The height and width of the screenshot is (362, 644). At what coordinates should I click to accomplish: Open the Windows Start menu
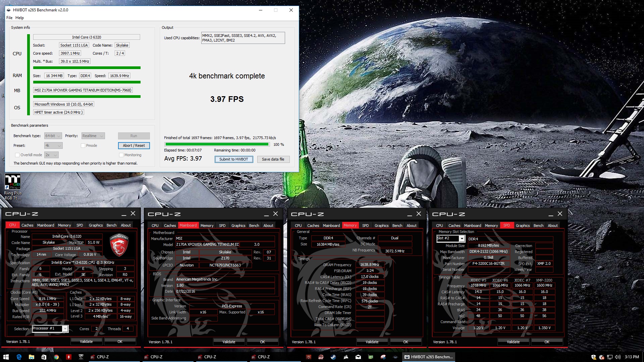(x=6, y=357)
